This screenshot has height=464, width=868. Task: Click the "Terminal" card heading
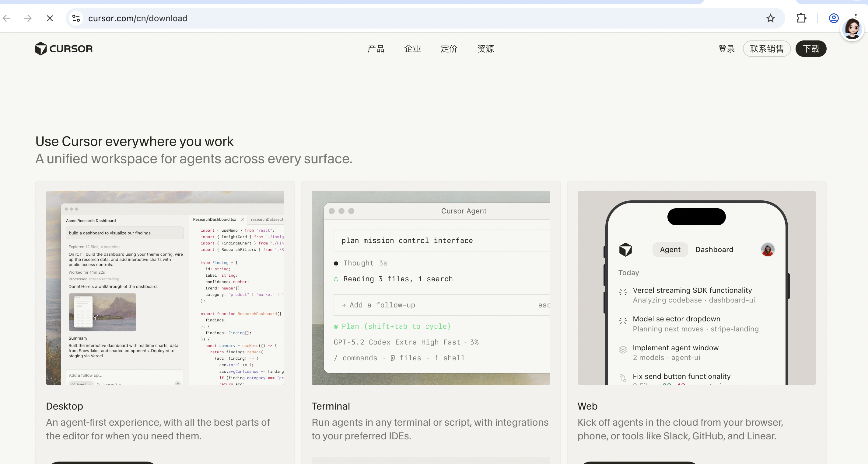(331, 406)
